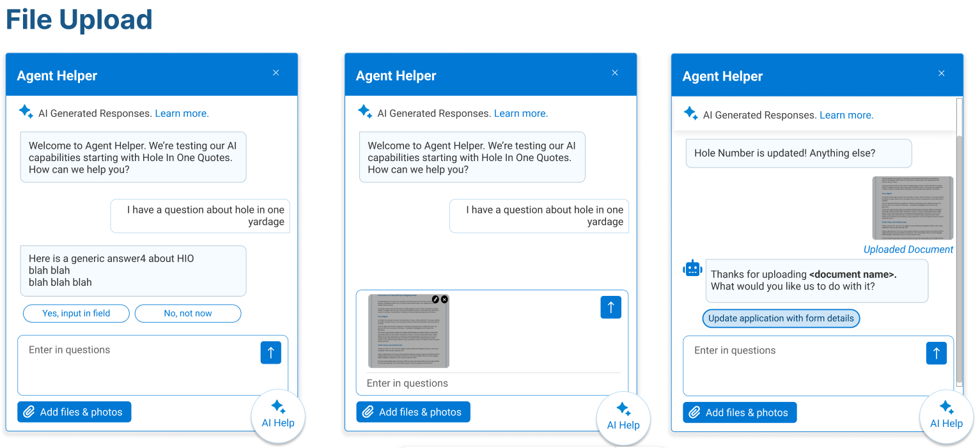Open AI Help in the Uploaded Document panel
The image size is (980, 448).
pyautogui.click(x=946, y=416)
